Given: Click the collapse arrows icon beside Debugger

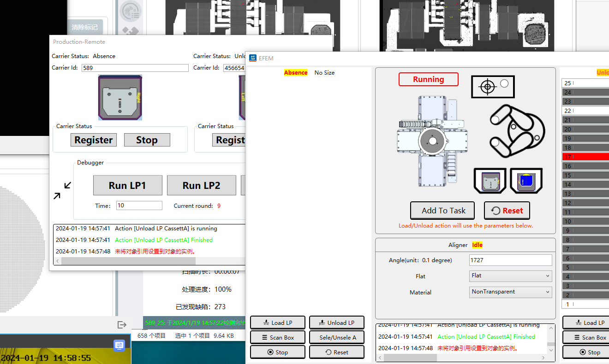Looking at the screenshot, I should click(x=62, y=190).
